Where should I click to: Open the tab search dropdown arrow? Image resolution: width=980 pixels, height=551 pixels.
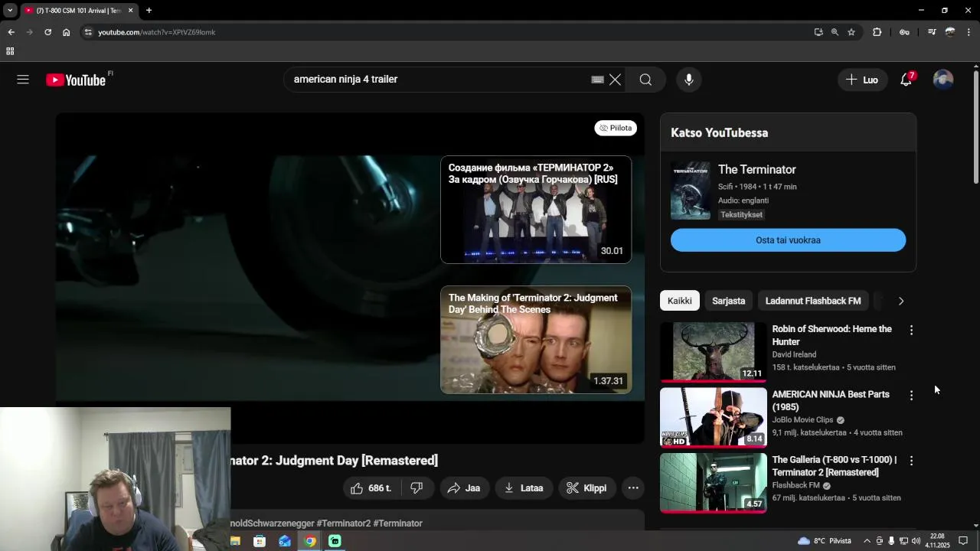(x=10, y=11)
